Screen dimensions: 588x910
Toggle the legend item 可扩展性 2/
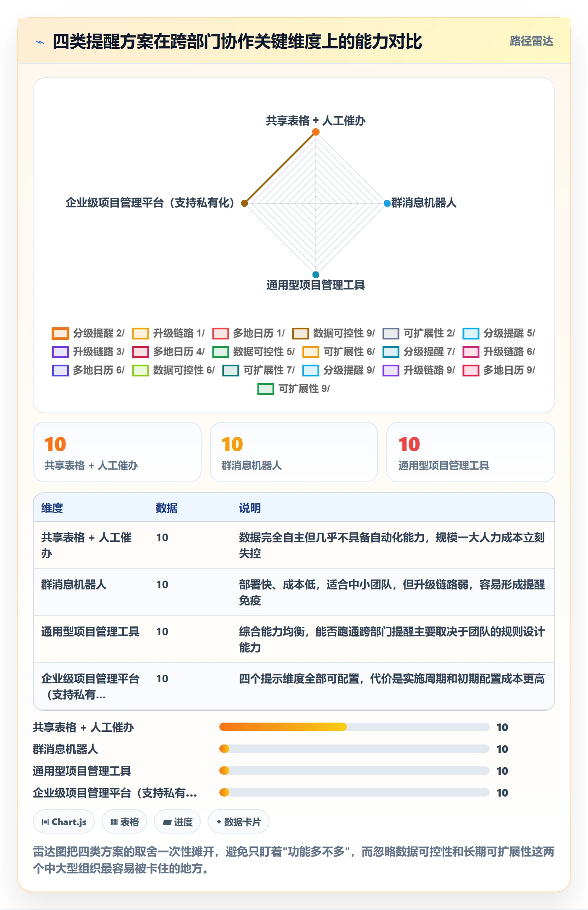pos(419,333)
